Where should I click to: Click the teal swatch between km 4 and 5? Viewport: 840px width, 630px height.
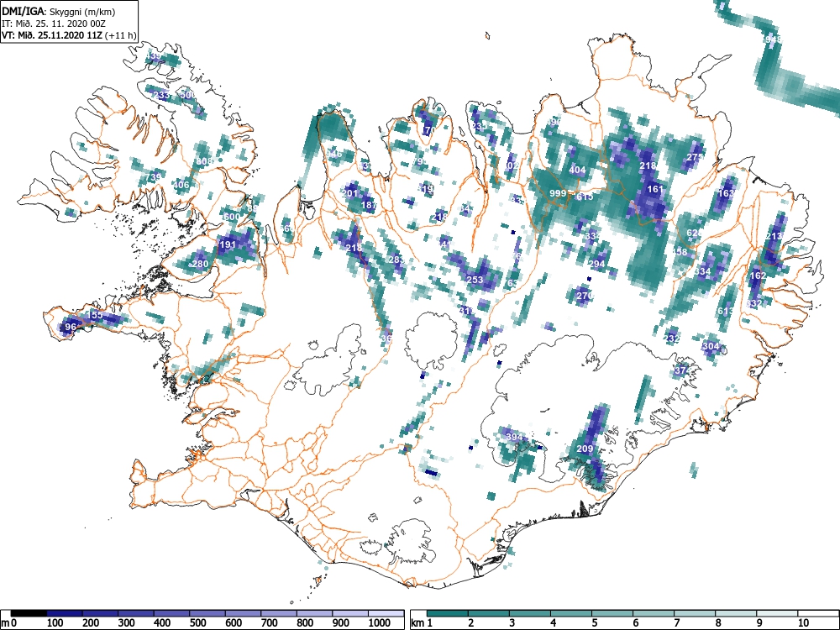point(571,613)
